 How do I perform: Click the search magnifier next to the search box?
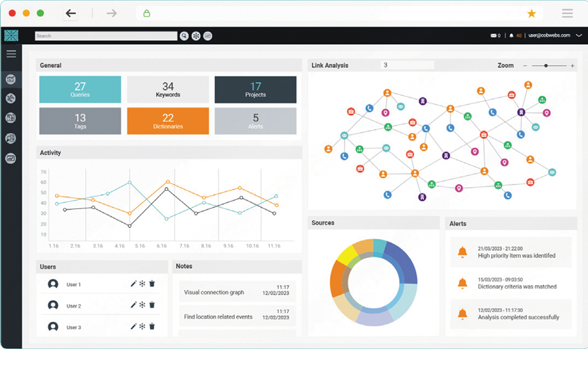184,35
